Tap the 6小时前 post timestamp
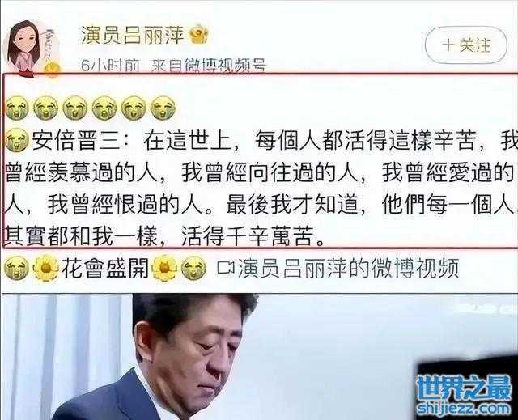 (x=110, y=66)
